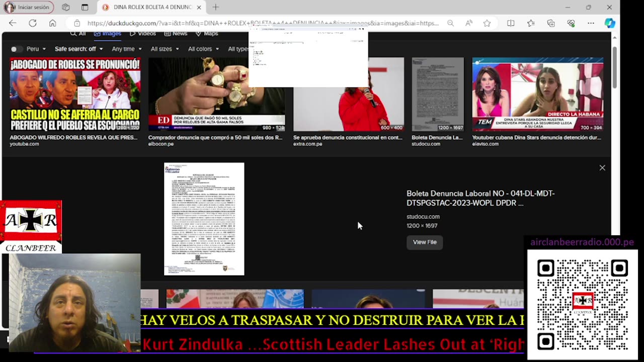Switch to the Videos search tab
The image size is (644, 362).
(x=143, y=34)
